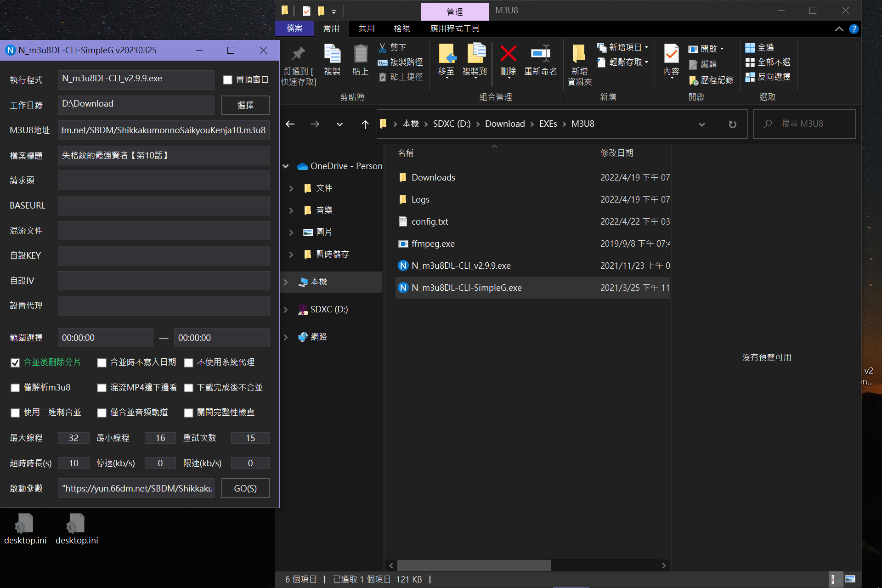
Task: Click the Cut (剪下) scissors icon
Action: 382,47
